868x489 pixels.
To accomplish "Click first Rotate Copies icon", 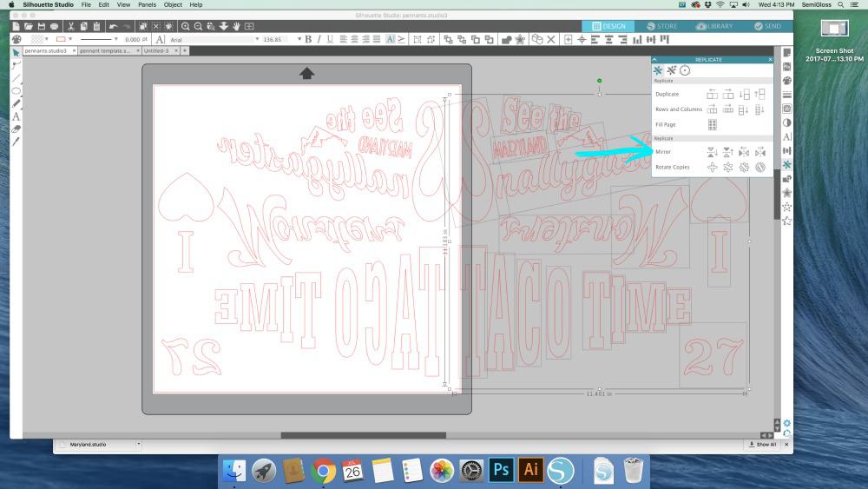I will (x=712, y=167).
